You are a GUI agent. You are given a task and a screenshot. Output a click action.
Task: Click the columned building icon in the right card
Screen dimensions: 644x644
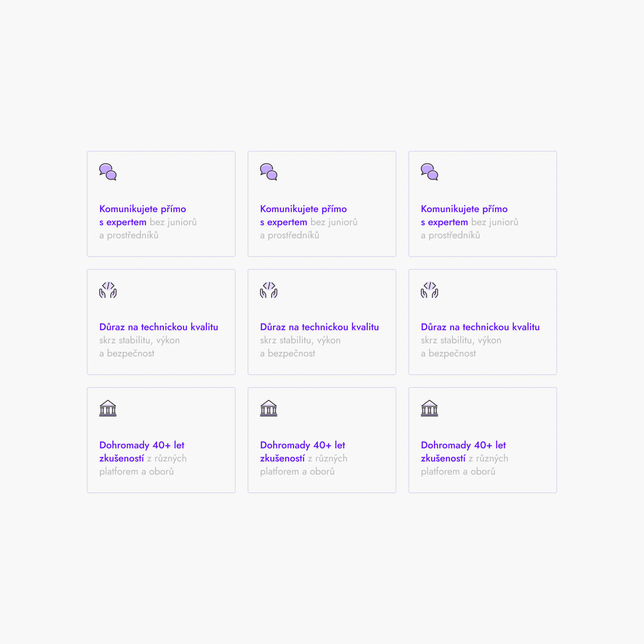point(429,408)
